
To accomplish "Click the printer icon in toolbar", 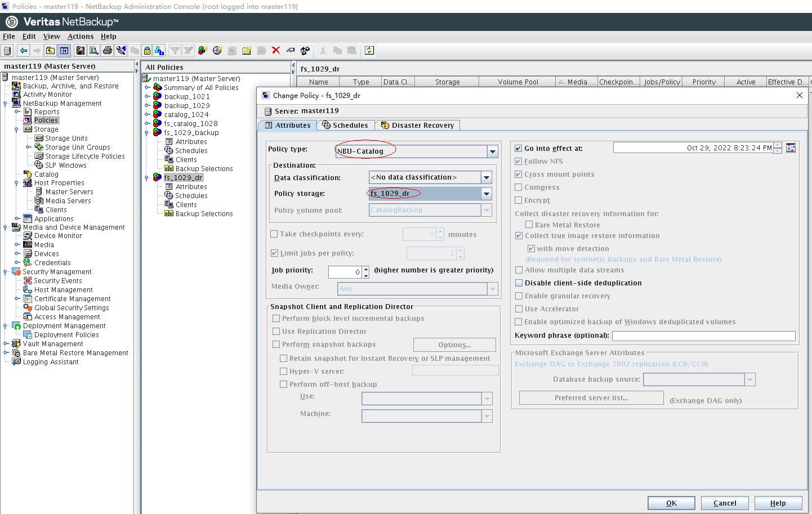I will click(107, 51).
